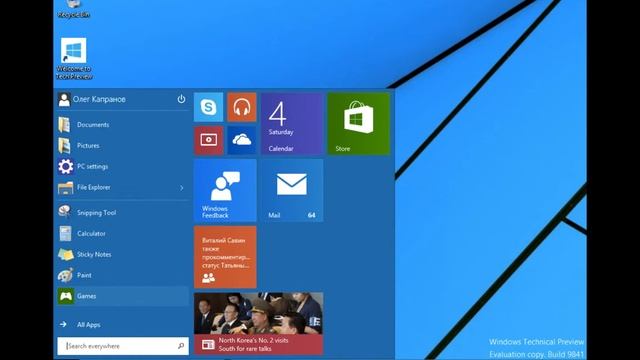This screenshot has width=640, height=360.
Task: Open the OneDrive cloud tile
Action: (242, 140)
